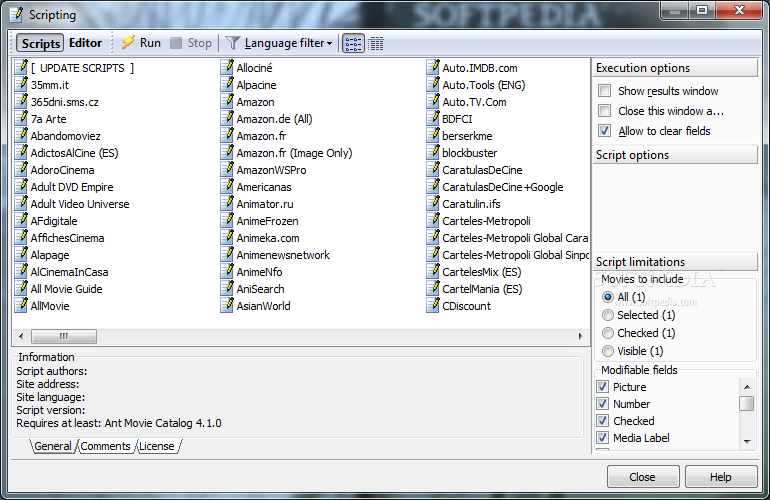Click the script icon beside BDFCI
770x500 pixels.
pos(433,118)
